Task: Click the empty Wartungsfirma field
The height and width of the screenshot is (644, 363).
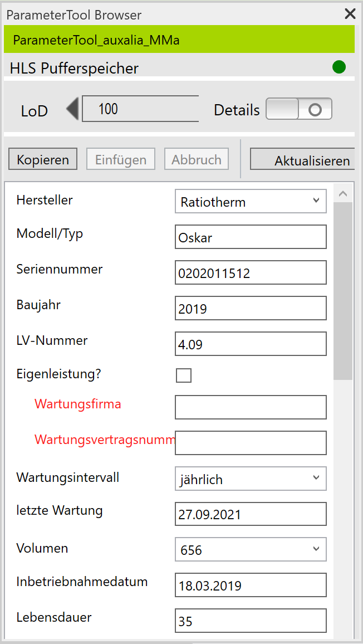Action: point(251,407)
